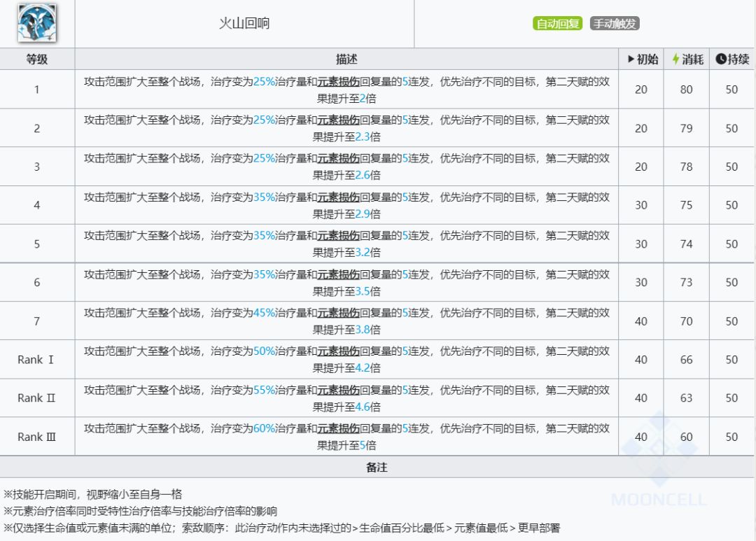This screenshot has width=756, height=541.
Task: Click the triangle icon beside 初始
Action: coord(631,59)
